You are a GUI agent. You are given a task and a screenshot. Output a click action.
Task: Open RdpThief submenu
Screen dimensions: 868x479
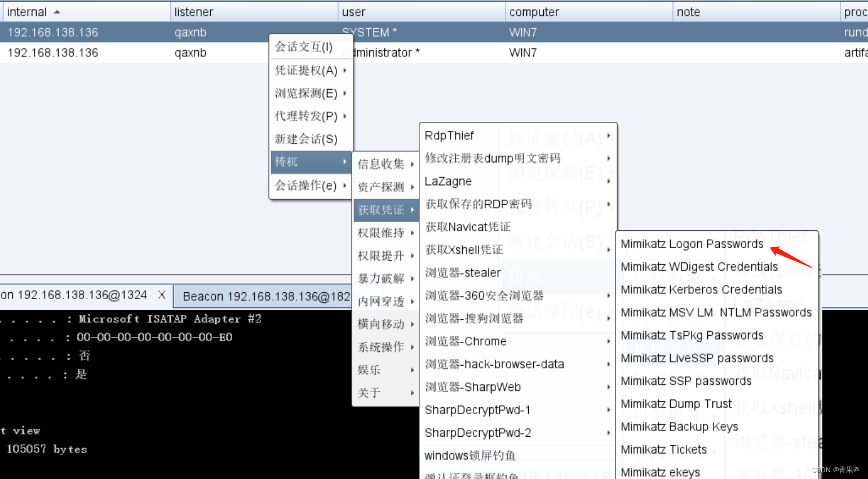tap(518, 135)
